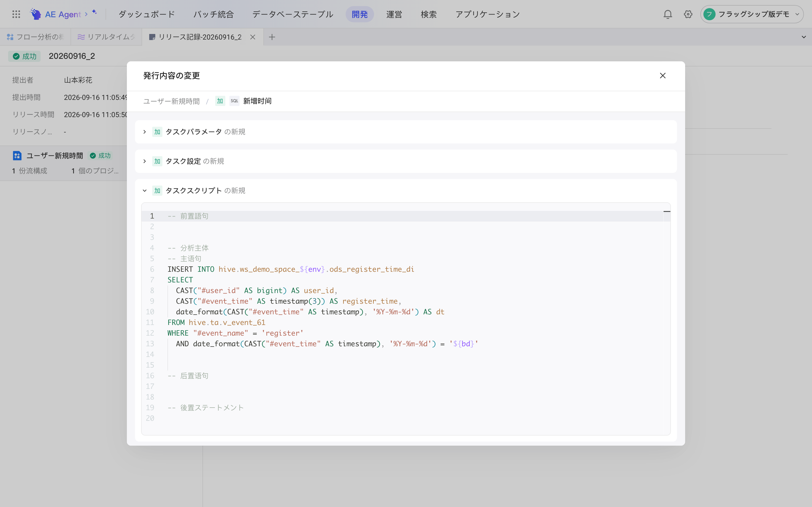
Task: Open the データベーステーブル menu
Action: click(x=293, y=14)
